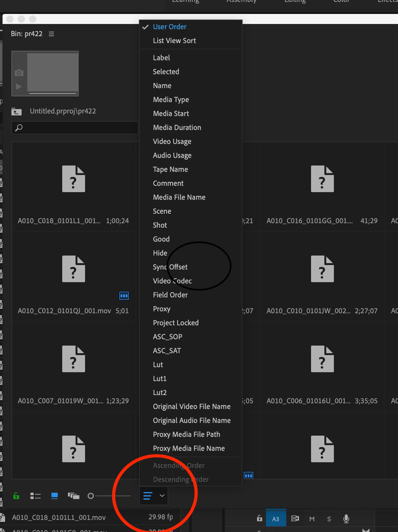Sort icons by Selected
This screenshot has width=398, height=532.
coord(190,72)
